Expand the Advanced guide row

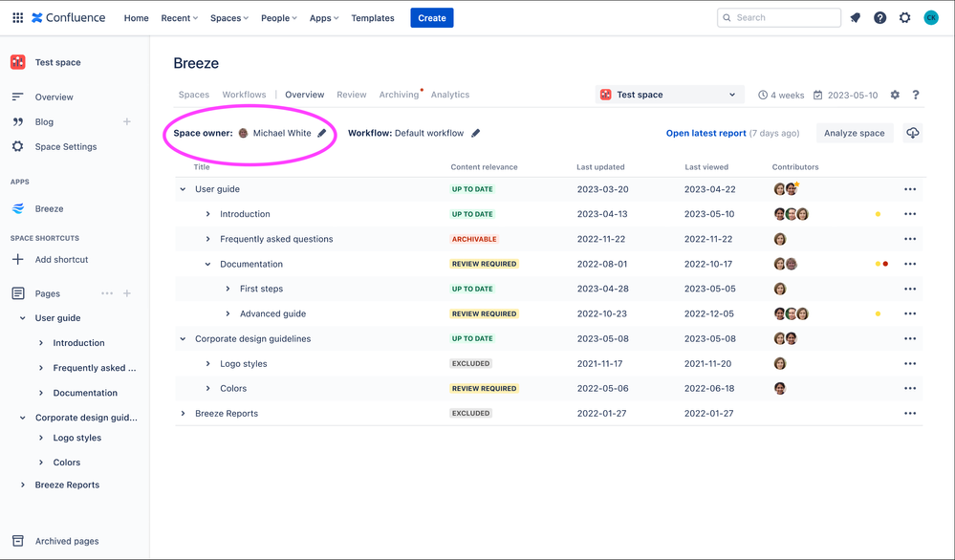[228, 314]
